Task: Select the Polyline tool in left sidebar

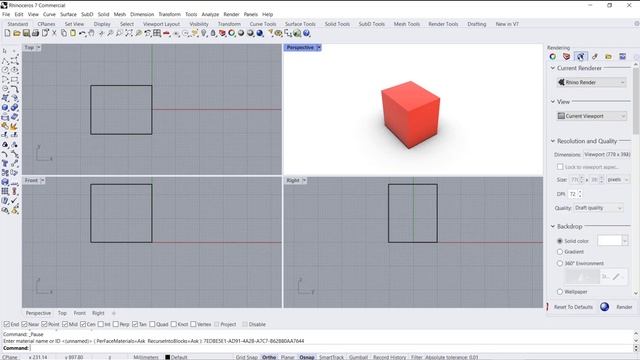Action: [x=5, y=61]
